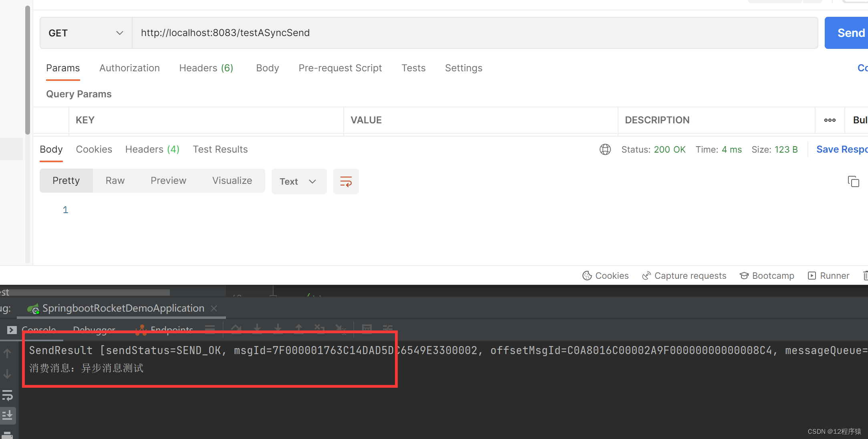The width and height of the screenshot is (868, 439).
Task: Click the request URL input field
Action: 475,33
